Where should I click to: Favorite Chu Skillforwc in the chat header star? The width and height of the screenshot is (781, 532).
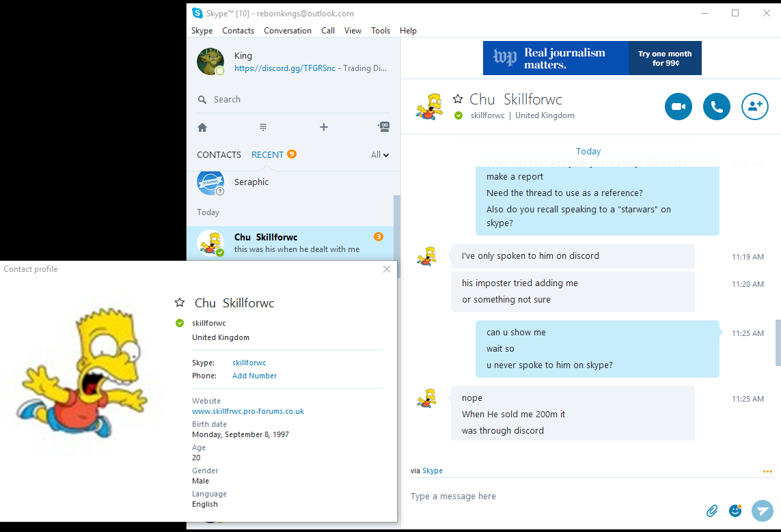[x=458, y=99]
